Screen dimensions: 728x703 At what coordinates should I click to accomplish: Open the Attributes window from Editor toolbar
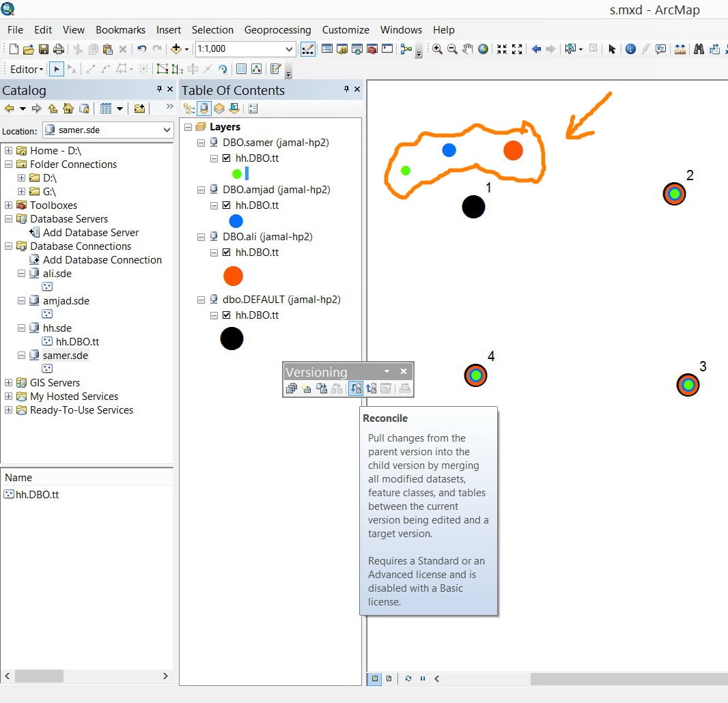tap(242, 69)
